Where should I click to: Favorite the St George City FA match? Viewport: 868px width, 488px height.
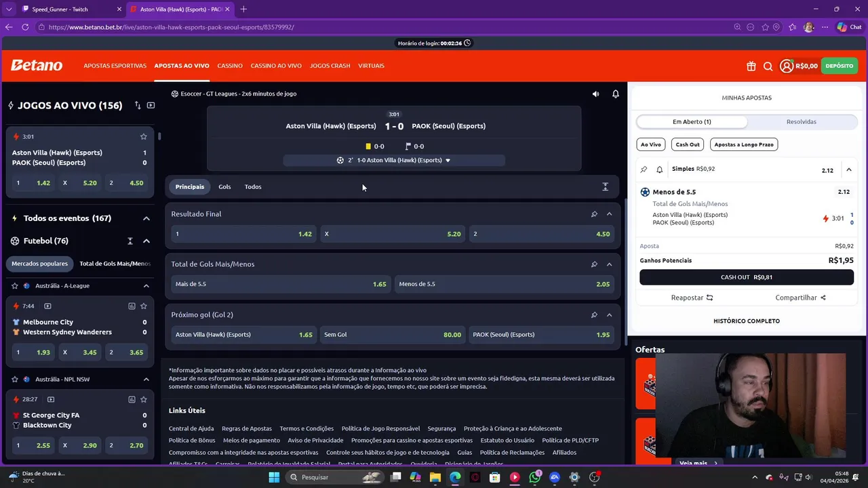(143, 400)
